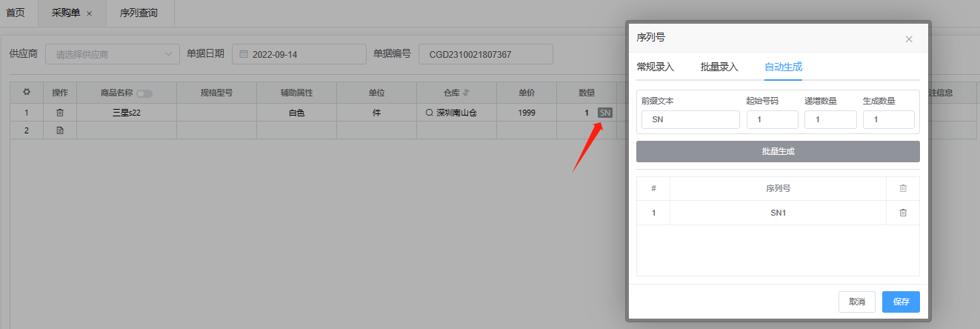Click the 取消 cancel button
The width and height of the screenshot is (980, 329).
[x=856, y=302]
